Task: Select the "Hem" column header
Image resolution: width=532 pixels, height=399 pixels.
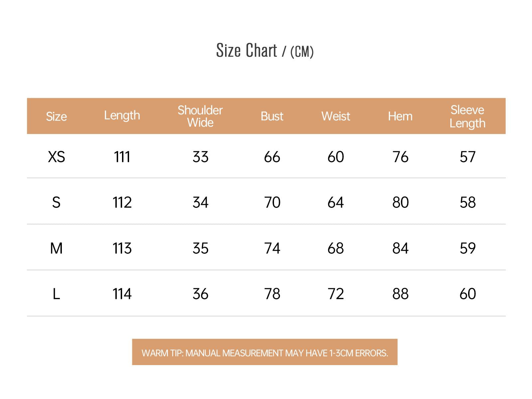Action: tap(400, 116)
